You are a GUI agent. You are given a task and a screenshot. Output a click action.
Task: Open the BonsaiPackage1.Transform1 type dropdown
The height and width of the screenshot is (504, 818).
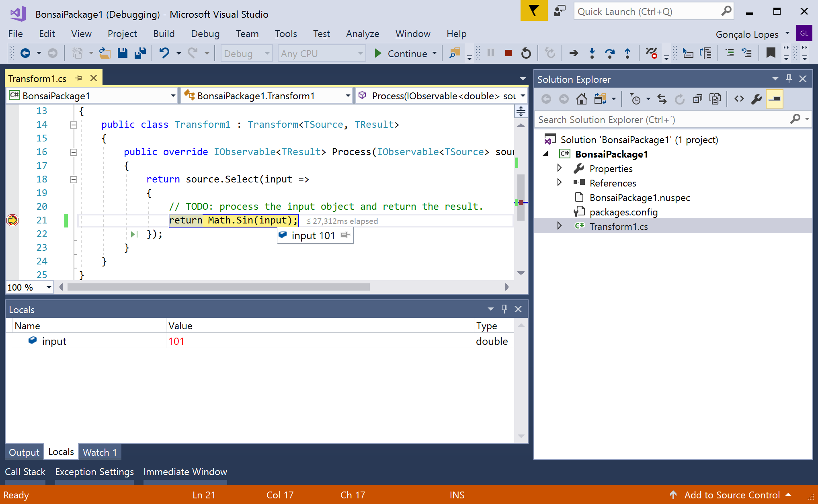pyautogui.click(x=267, y=96)
